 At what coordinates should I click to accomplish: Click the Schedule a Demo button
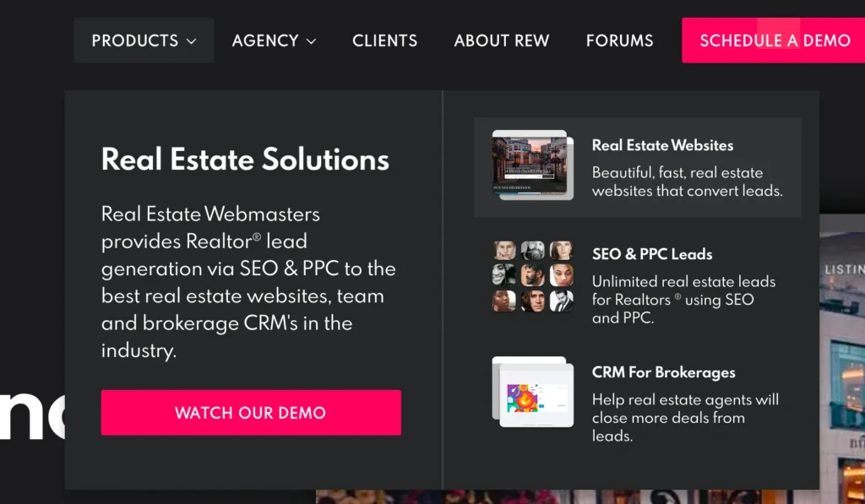pyautogui.click(x=774, y=41)
